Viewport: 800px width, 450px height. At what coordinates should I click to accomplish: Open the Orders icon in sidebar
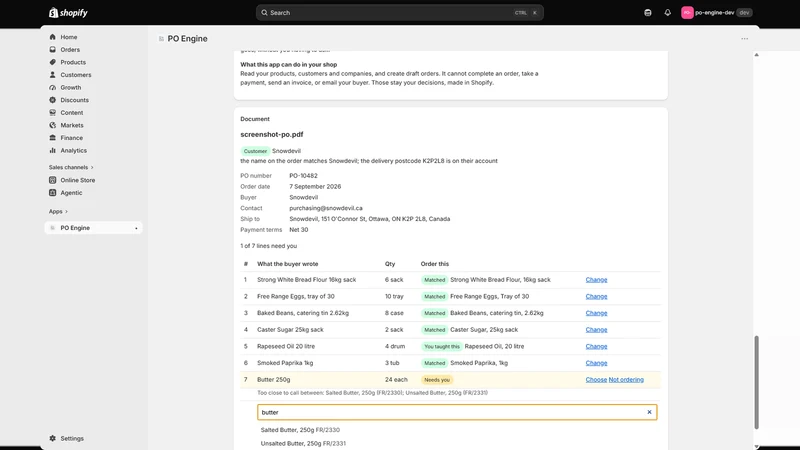(x=53, y=49)
